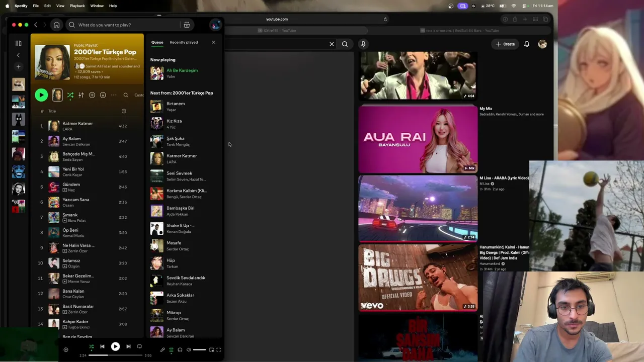This screenshot has width=644, height=362.
Task: Select Katmer Katmer track in playlist list
Action: tap(87, 126)
